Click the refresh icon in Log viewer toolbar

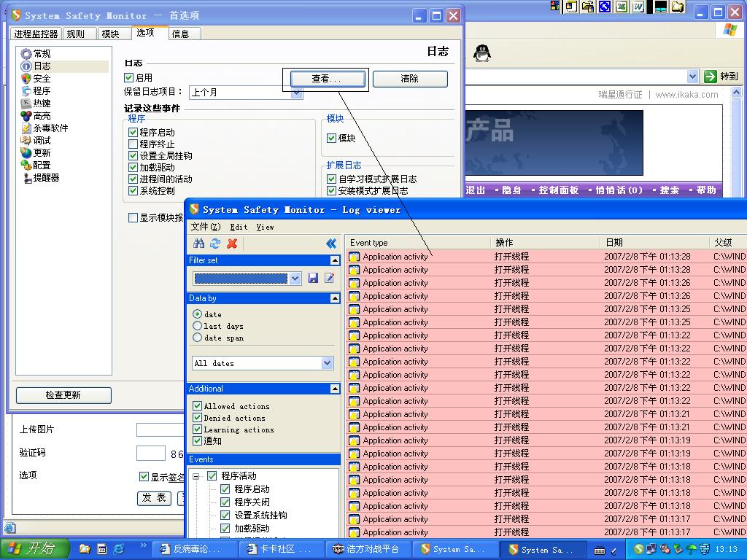[x=215, y=244]
